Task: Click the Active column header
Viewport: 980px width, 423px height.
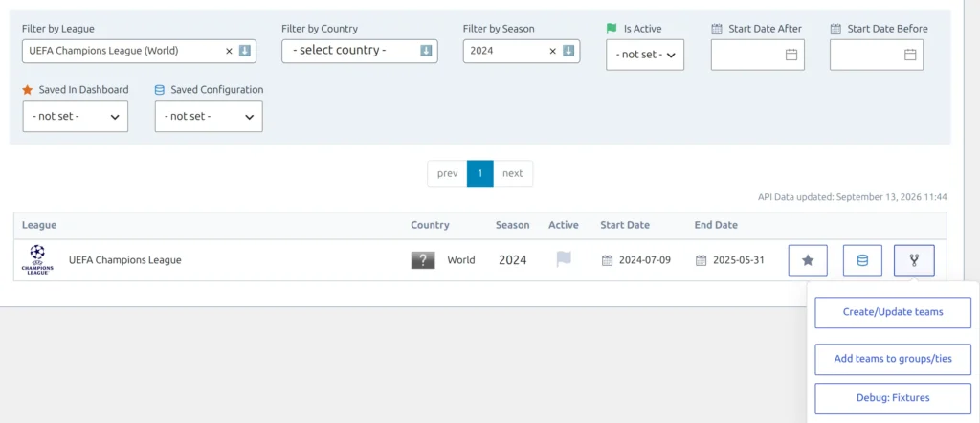Action: [564, 225]
